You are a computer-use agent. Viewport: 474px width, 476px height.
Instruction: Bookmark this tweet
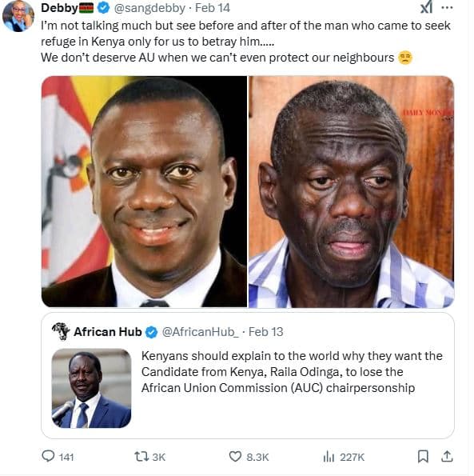tap(423, 456)
